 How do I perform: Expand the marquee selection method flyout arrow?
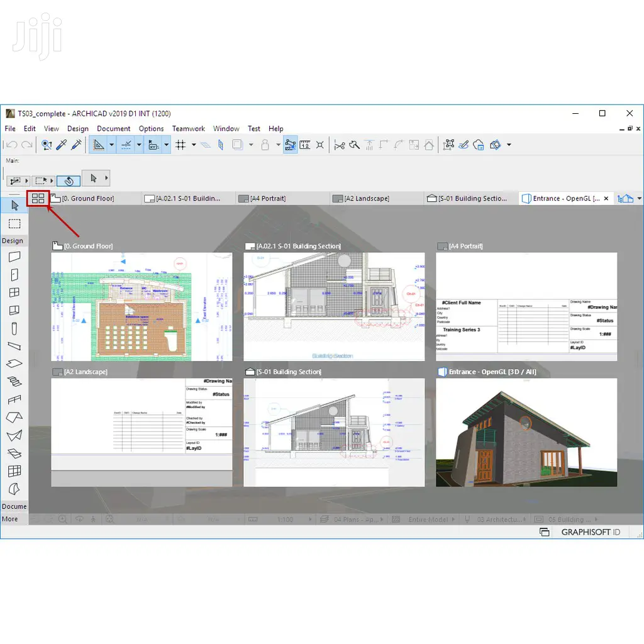coord(52,180)
